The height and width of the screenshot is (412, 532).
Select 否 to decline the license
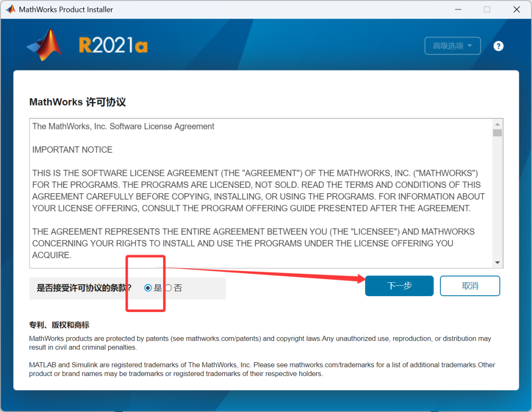(x=168, y=288)
